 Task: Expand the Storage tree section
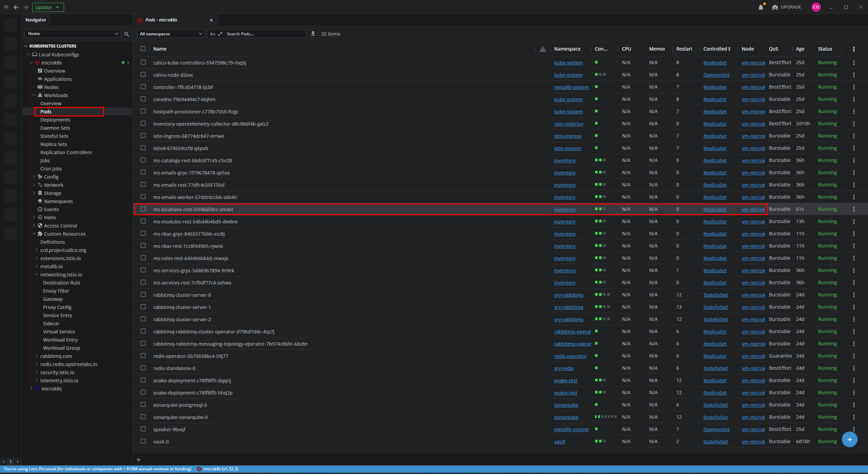pos(34,193)
